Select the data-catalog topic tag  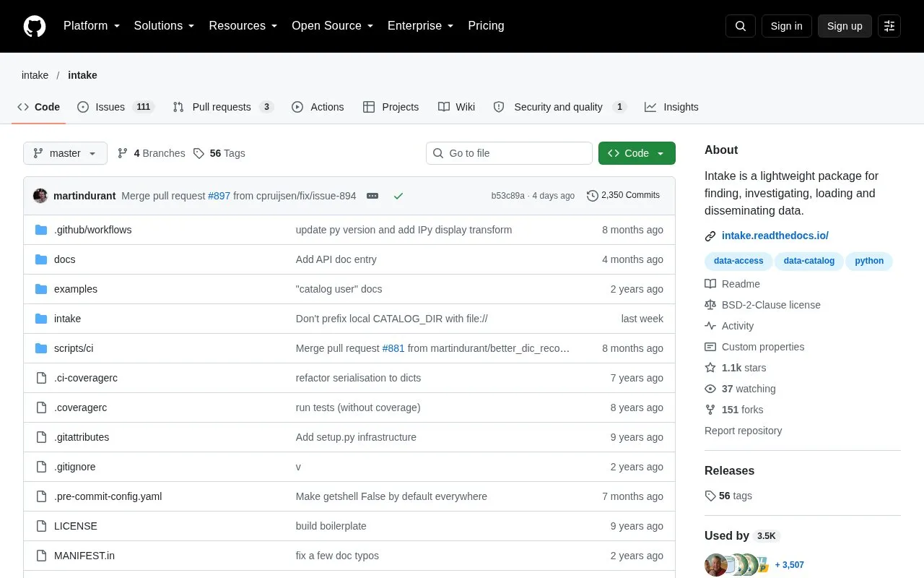point(808,261)
